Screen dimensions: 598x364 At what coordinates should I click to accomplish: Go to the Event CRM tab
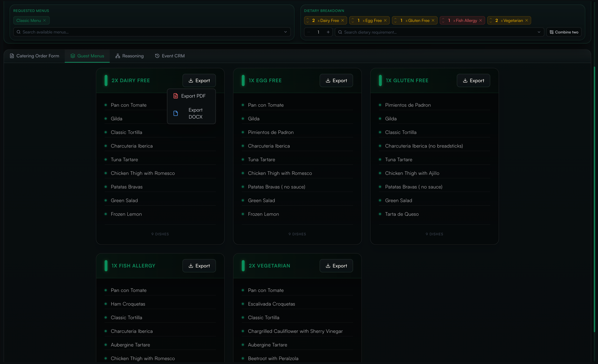pos(170,56)
